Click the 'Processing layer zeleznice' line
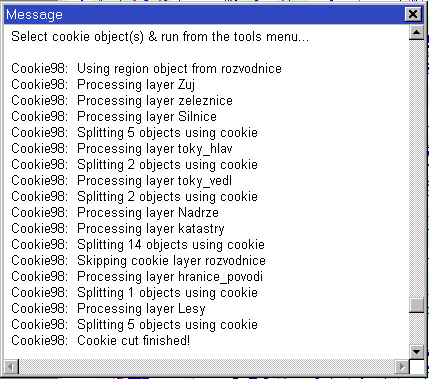 pyautogui.click(x=122, y=101)
